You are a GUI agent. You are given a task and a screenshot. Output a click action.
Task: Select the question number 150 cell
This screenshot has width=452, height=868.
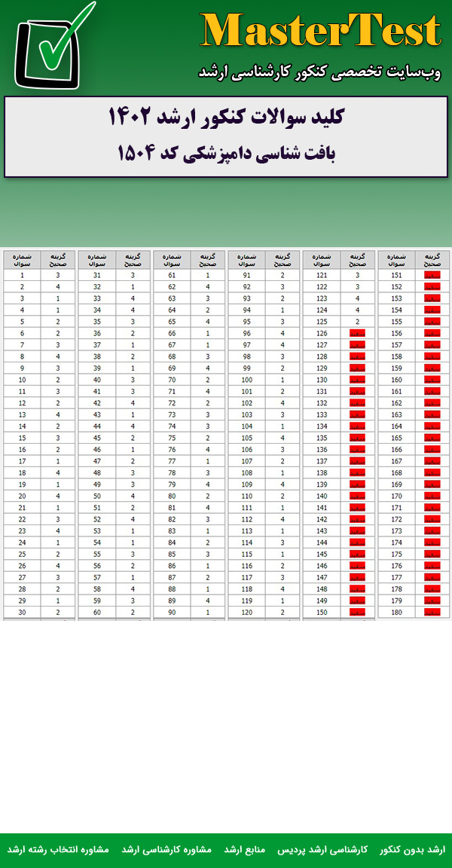click(322, 613)
